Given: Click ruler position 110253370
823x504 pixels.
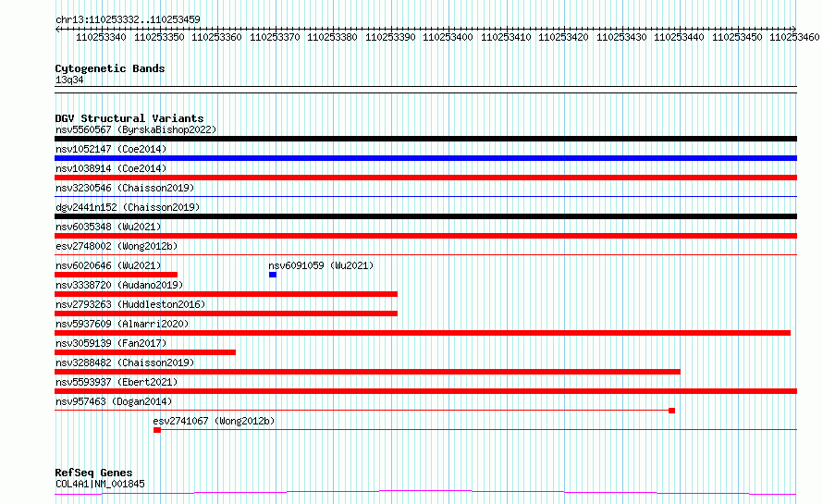Looking at the screenshot, I should tap(275, 37).
